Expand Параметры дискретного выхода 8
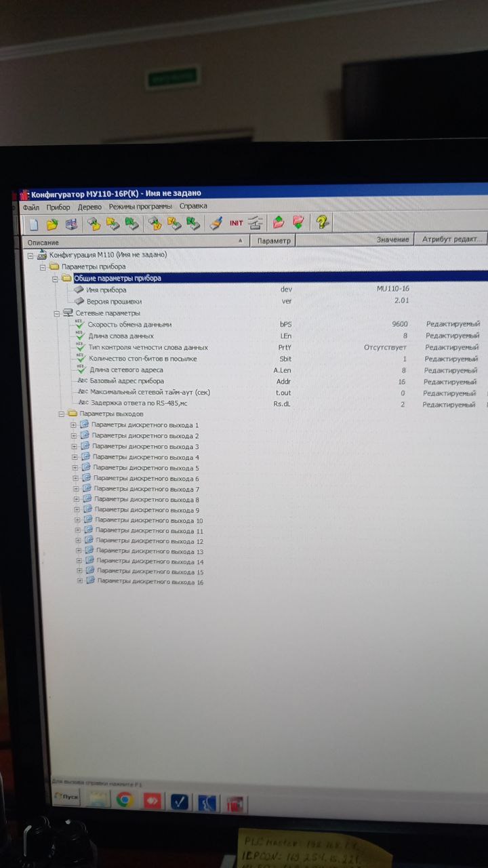 pyautogui.click(x=77, y=500)
